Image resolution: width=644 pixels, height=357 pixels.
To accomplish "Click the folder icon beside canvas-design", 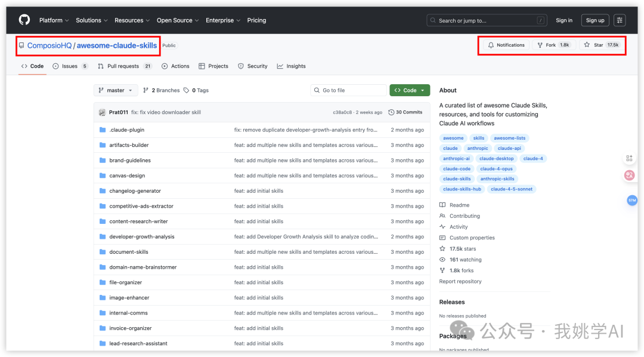I will click(103, 176).
